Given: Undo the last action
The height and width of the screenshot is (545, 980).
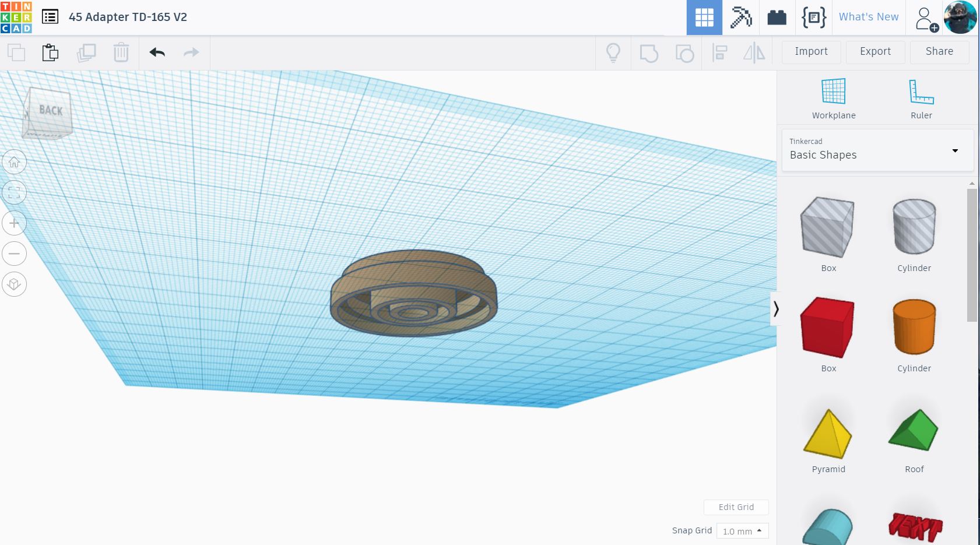Looking at the screenshot, I should pyautogui.click(x=157, y=52).
